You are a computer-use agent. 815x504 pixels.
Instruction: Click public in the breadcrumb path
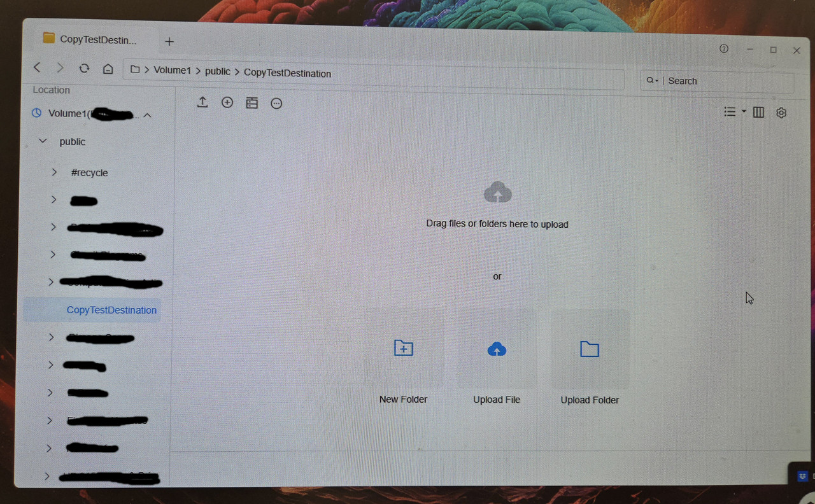pos(218,71)
